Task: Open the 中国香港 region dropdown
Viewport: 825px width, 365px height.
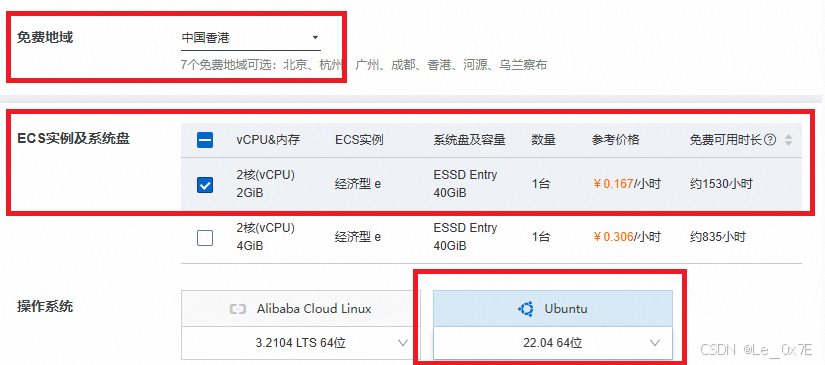Action: [x=250, y=38]
